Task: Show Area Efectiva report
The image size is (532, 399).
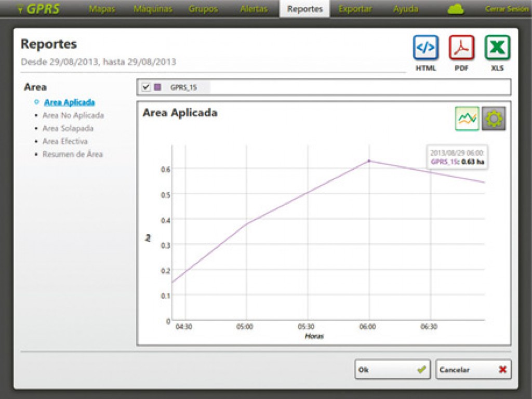Action: pos(65,141)
